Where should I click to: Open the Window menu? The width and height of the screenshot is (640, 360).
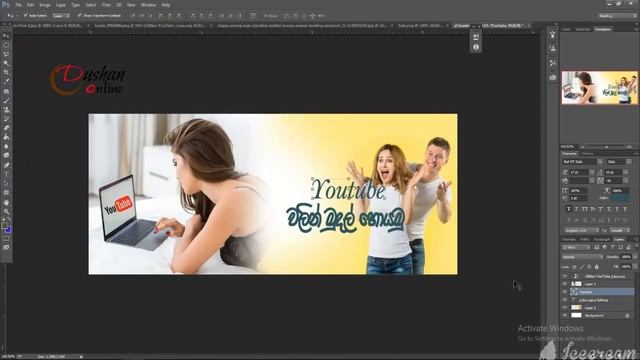click(148, 5)
